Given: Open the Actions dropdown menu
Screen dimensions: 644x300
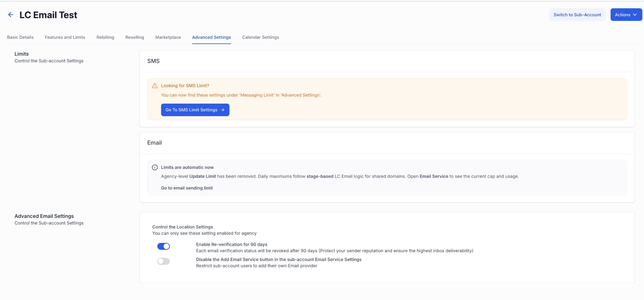Looking at the screenshot, I should tap(626, 15).
